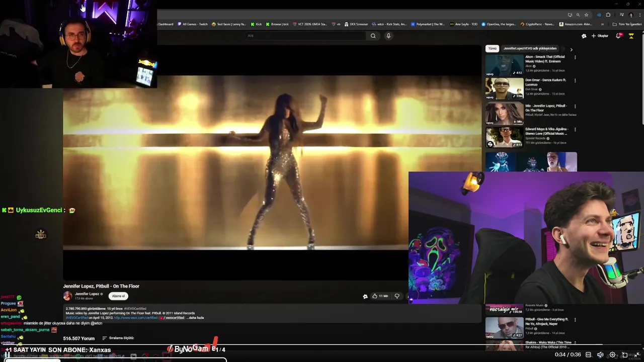This screenshot has width=644, height=362.
Task: Seek on the replay player progress bar
Action: click(x=322, y=345)
